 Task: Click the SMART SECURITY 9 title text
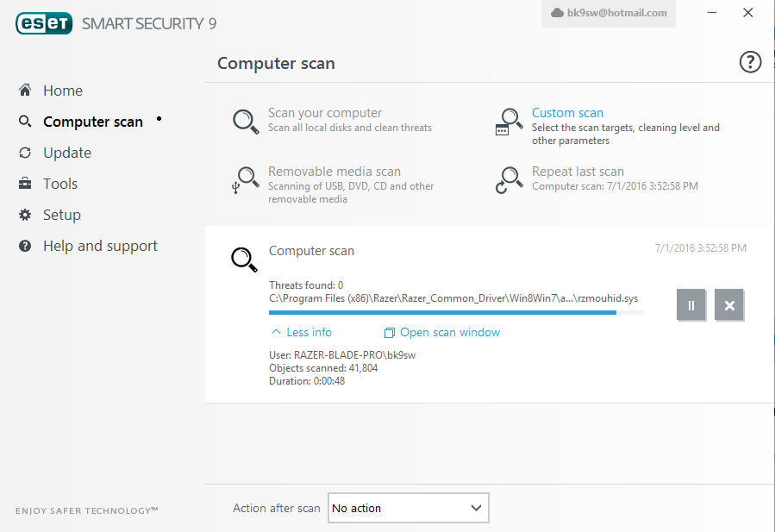pyautogui.click(x=149, y=24)
